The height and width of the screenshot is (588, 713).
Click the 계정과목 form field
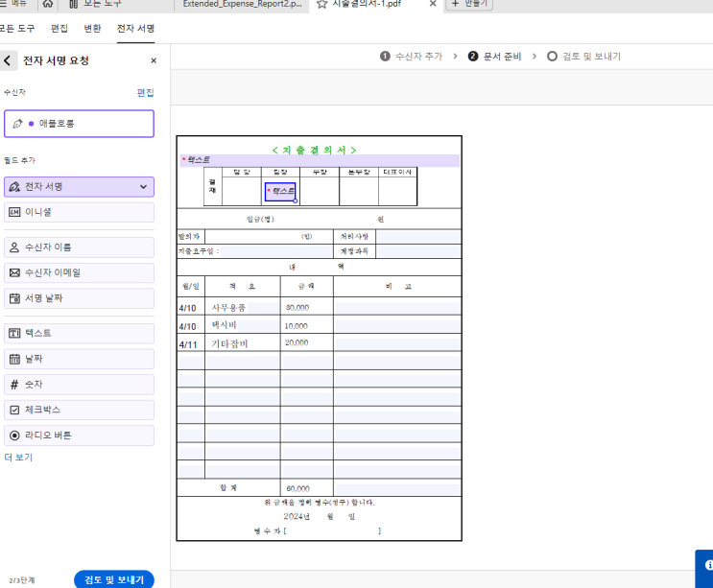[x=418, y=251]
